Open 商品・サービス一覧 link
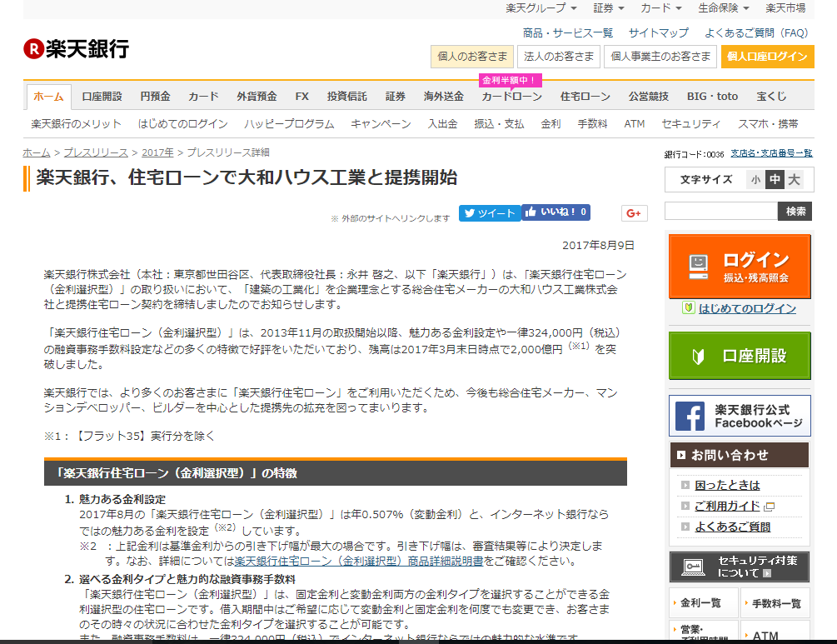This screenshot has height=644, width=837. (568, 33)
